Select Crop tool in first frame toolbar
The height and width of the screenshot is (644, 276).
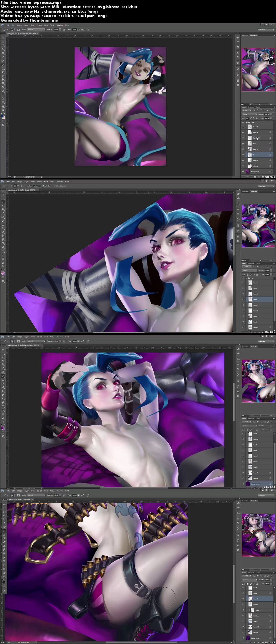point(3,53)
